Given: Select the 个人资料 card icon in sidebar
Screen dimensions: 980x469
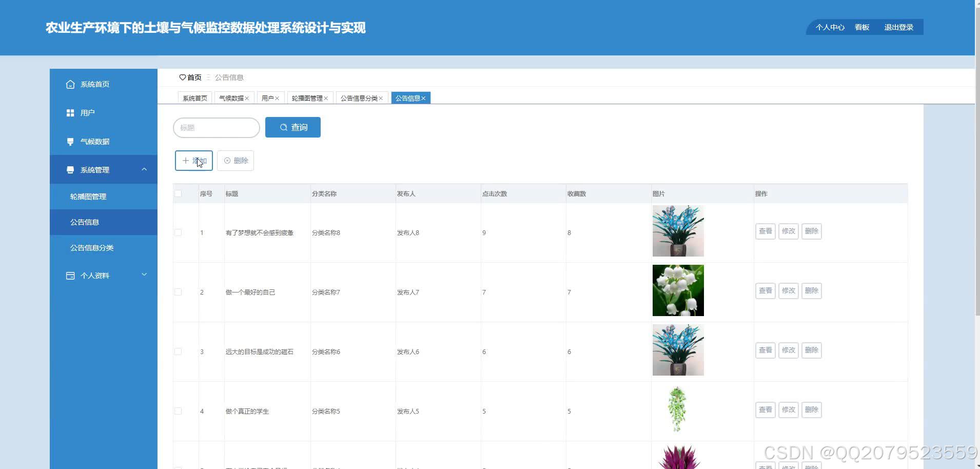Looking at the screenshot, I should point(70,276).
